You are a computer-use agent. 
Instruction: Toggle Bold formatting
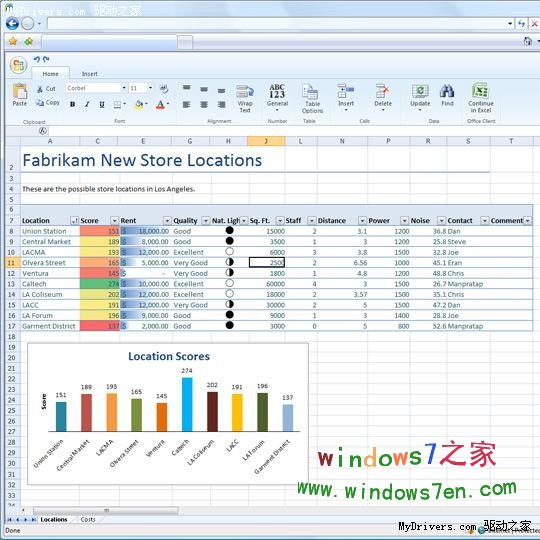click(x=72, y=104)
